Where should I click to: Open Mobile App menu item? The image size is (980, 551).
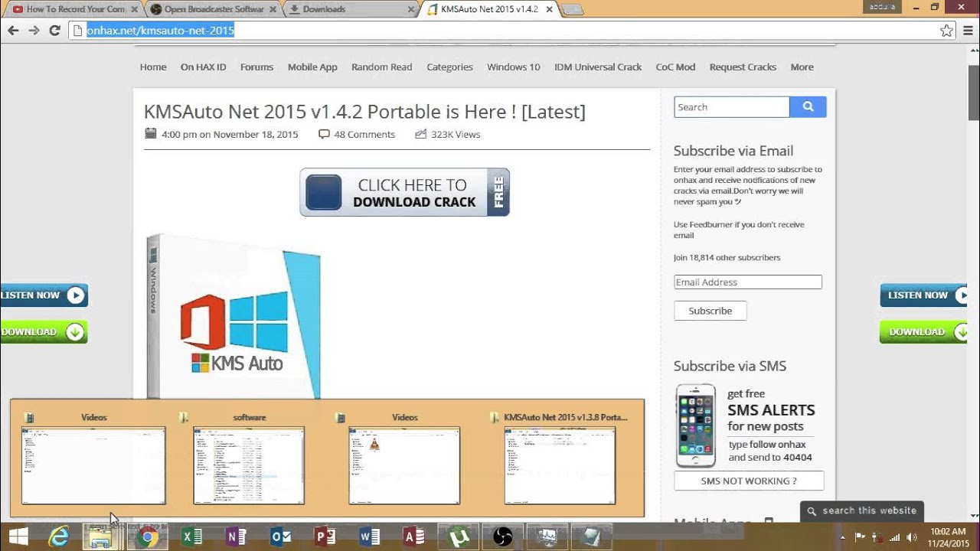312,67
